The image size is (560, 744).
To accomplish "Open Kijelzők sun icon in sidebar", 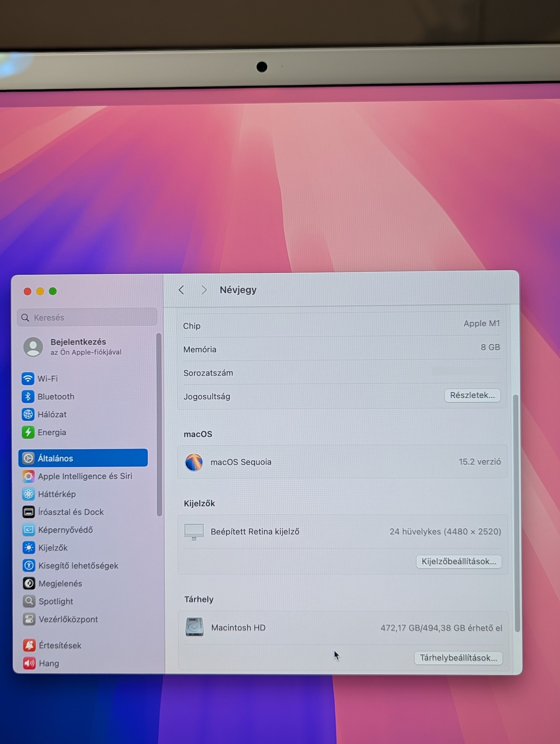I will click(29, 547).
